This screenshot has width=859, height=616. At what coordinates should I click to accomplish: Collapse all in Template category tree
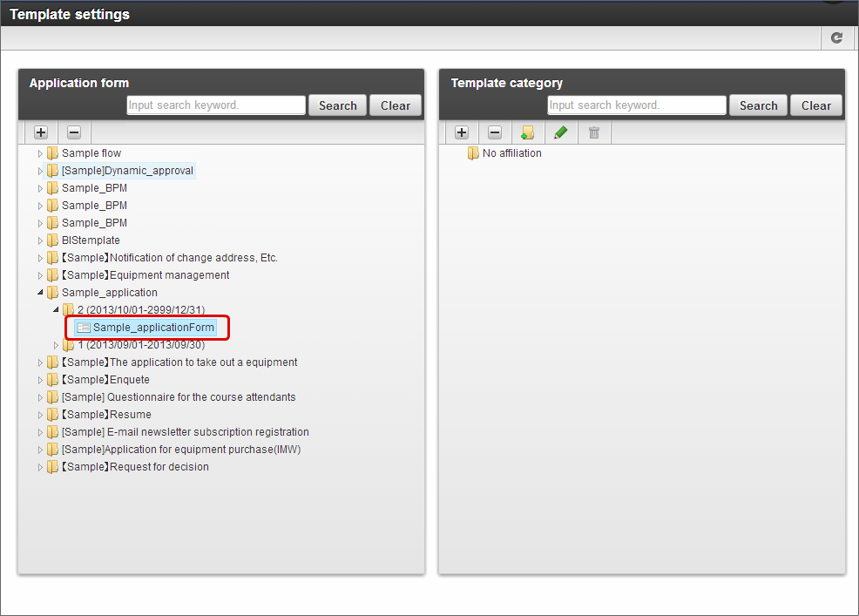coord(495,132)
